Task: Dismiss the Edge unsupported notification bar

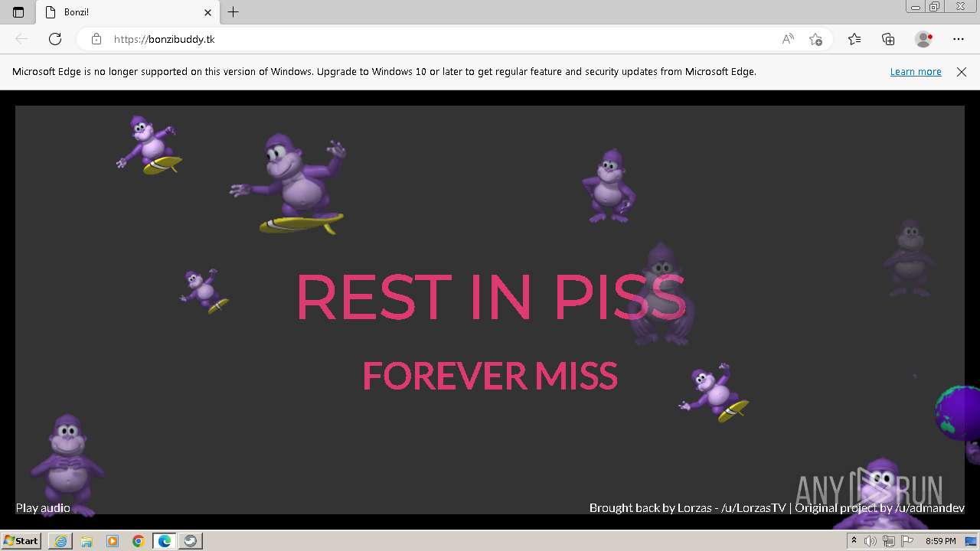Action: (x=962, y=72)
